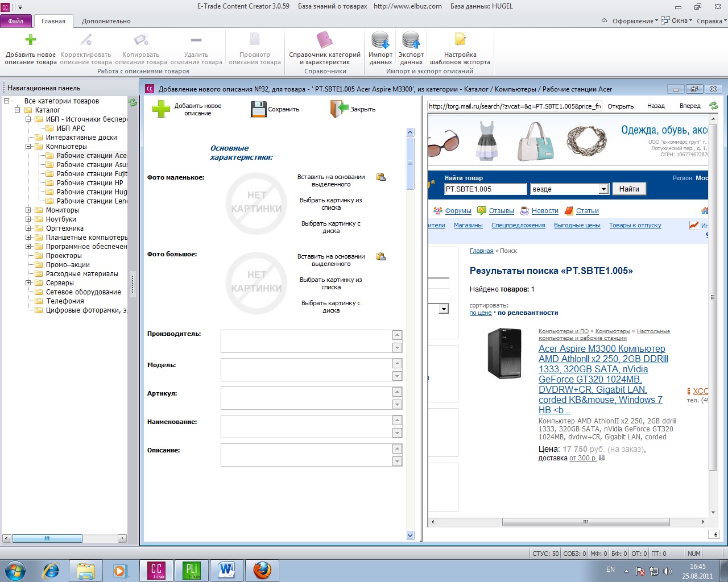Click Выбрать картинку с диска for small photo
This screenshot has height=582, width=728.
point(331,227)
